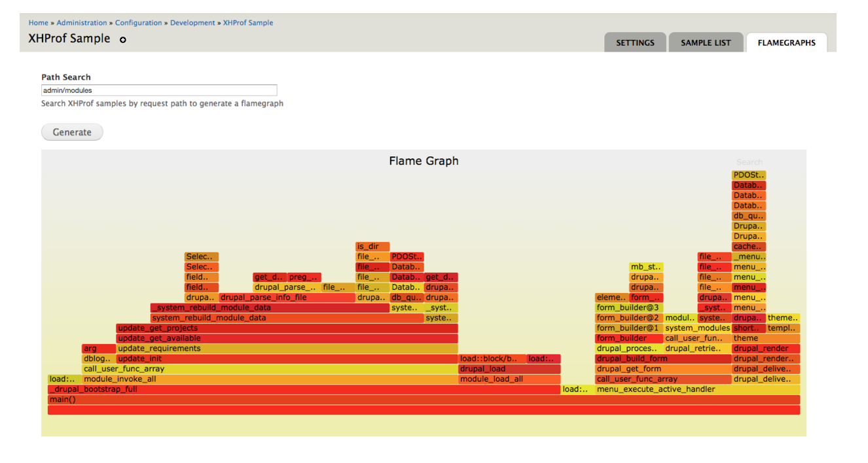Select the form_builder frame without suffix
This screenshot has width=868, height=463.
(x=629, y=339)
